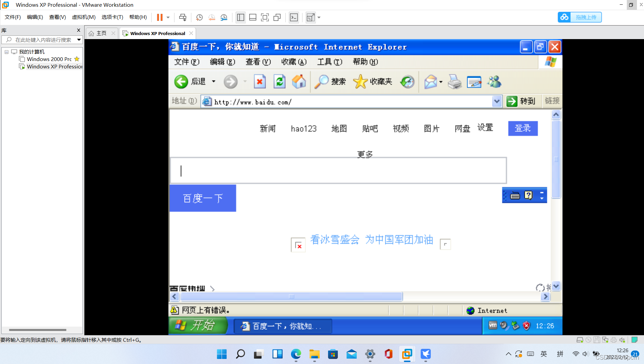Open the stretch display dropdown arrow
Screen dimensions: 644x364
[319, 17]
